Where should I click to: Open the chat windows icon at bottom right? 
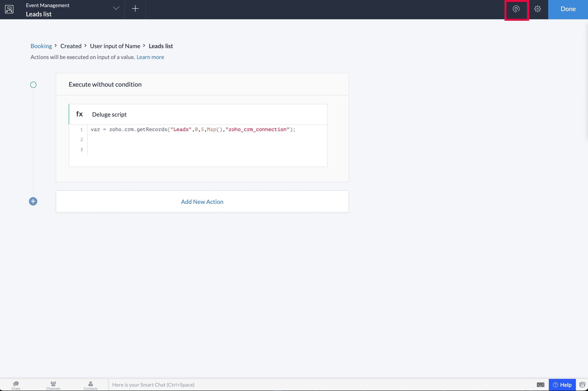582,385
